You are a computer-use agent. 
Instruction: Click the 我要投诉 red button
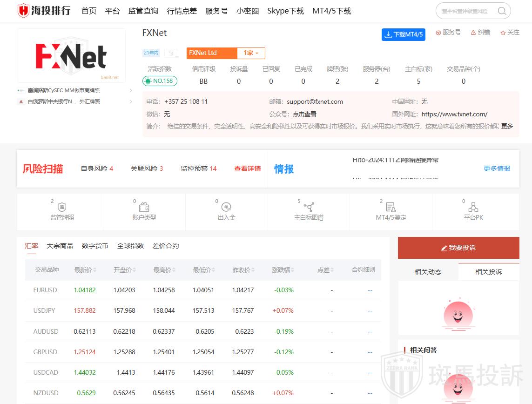458,248
